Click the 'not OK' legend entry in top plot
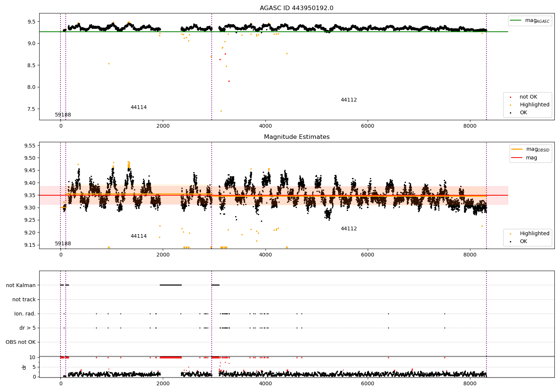 tap(528, 97)
